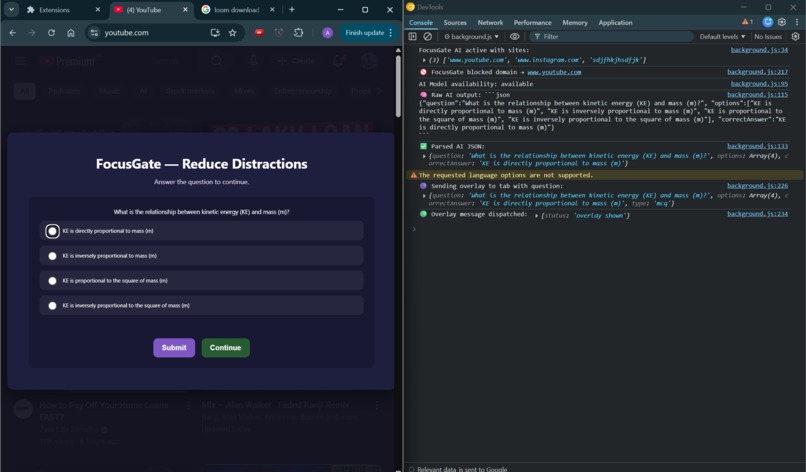Open site information icon in address bar
The width and height of the screenshot is (806, 472).
(94, 33)
